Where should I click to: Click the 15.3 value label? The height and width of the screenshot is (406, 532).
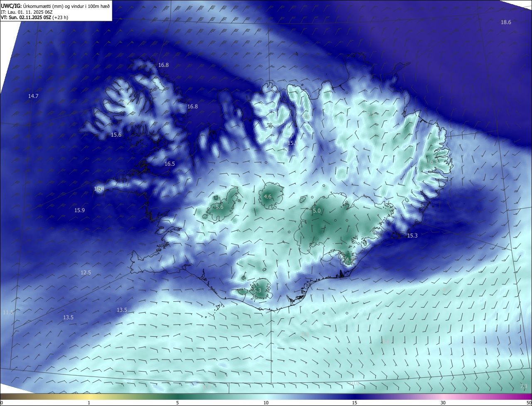412,236
